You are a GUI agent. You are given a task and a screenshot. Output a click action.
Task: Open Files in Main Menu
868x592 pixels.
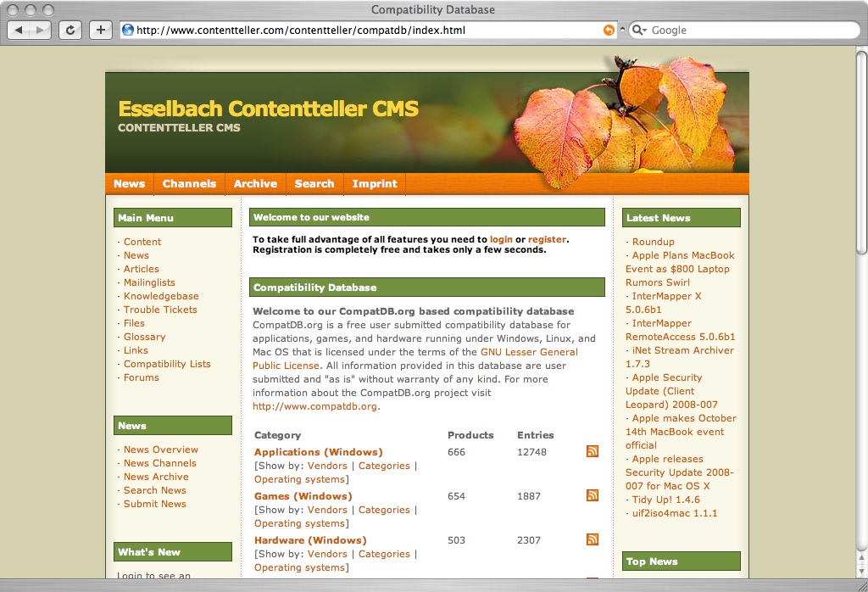point(134,323)
